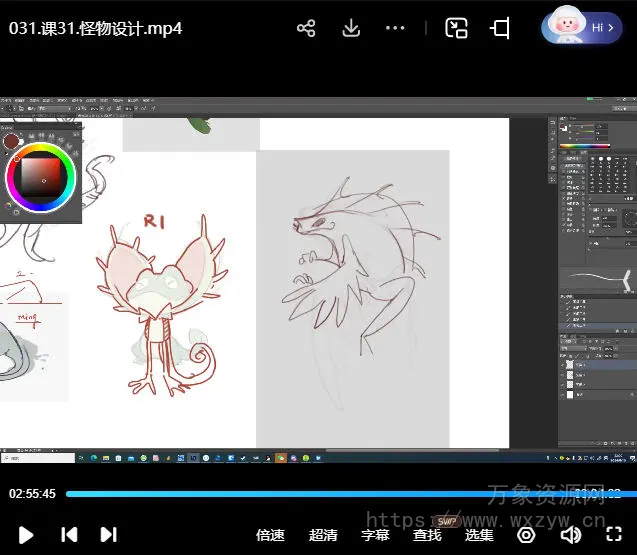Screen dimensions: 637x555
Task: Click the 查找 search button
Action: tap(427, 535)
